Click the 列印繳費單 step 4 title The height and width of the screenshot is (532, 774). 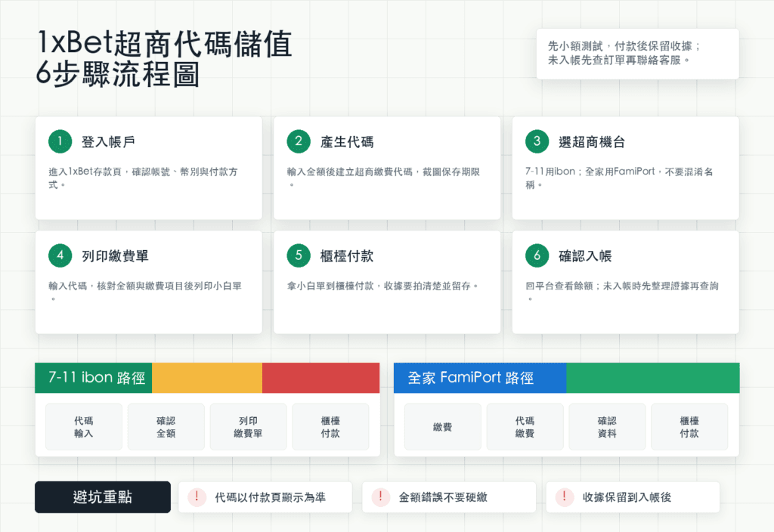115,256
